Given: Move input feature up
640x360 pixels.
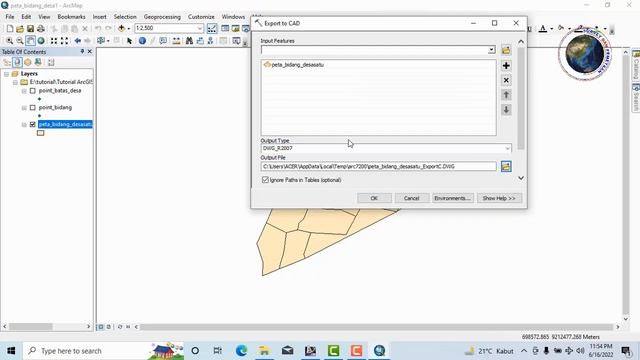Looking at the screenshot, I should (x=506, y=95).
